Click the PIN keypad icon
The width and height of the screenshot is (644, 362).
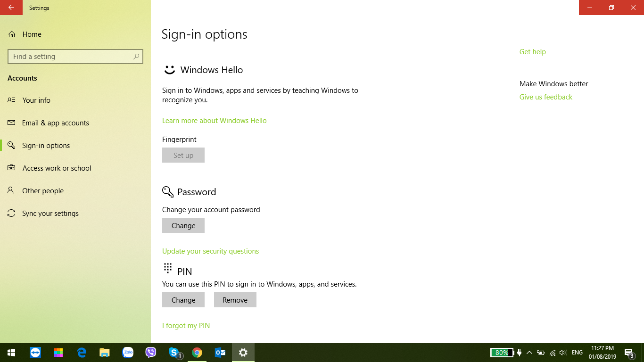coord(167,268)
